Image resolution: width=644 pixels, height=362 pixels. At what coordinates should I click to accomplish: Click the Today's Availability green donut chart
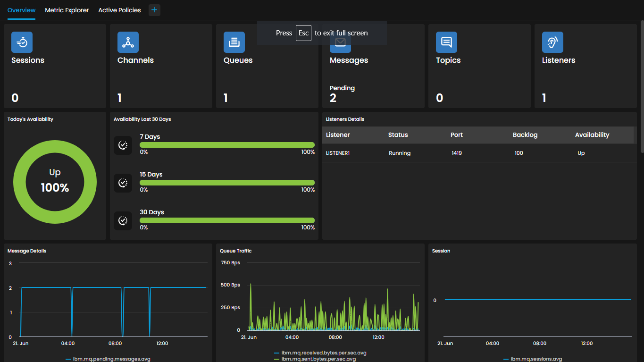click(55, 182)
